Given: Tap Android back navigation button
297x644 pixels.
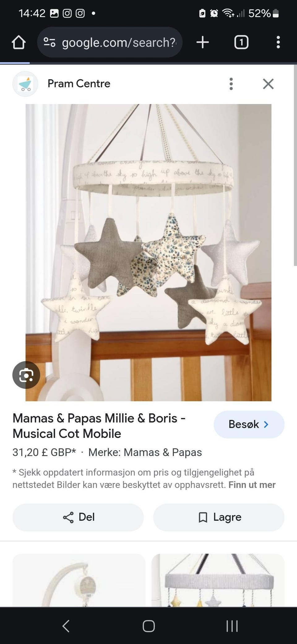Looking at the screenshot, I should (66, 626).
